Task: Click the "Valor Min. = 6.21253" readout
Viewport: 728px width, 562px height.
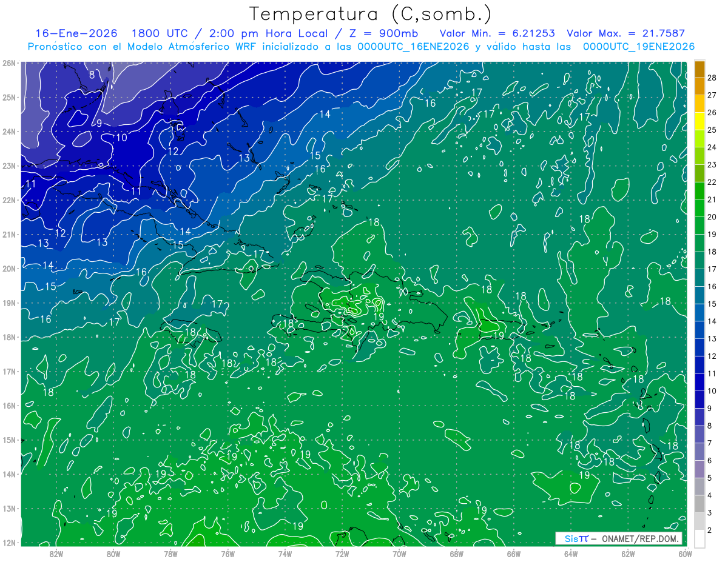Action: 497,34
